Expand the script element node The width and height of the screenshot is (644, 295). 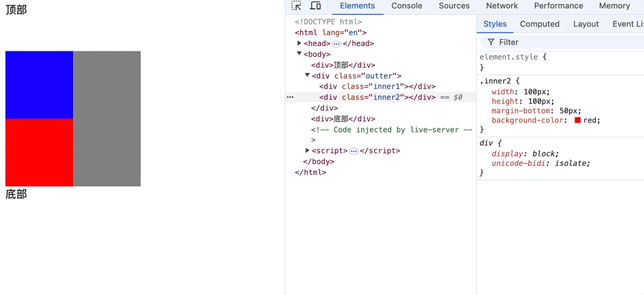[308, 150]
